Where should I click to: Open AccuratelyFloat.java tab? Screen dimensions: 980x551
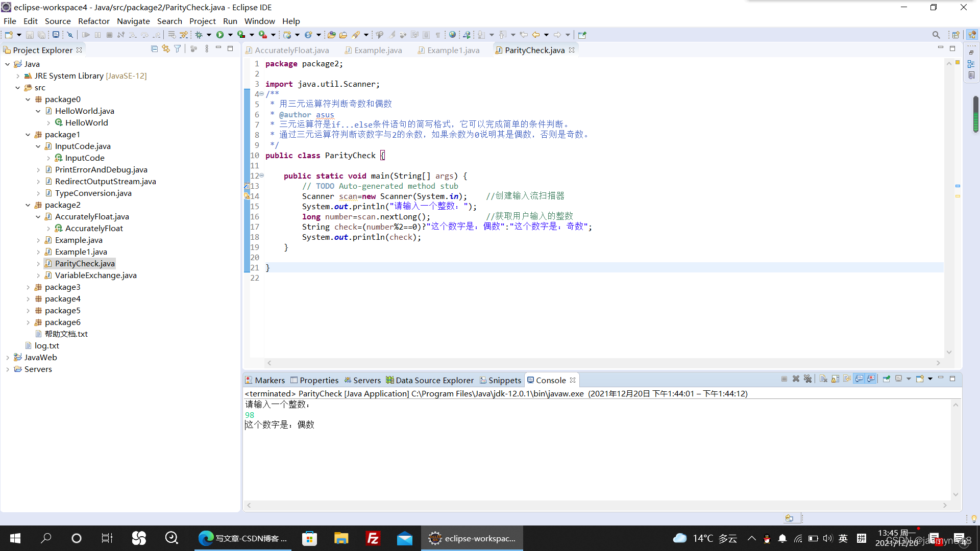point(291,50)
